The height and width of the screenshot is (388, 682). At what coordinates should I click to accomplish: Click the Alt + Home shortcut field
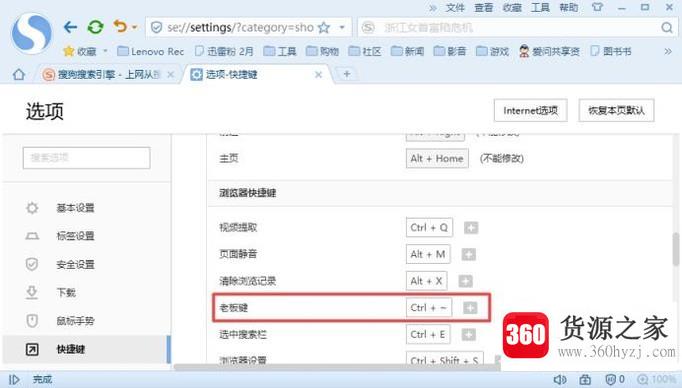(437, 158)
